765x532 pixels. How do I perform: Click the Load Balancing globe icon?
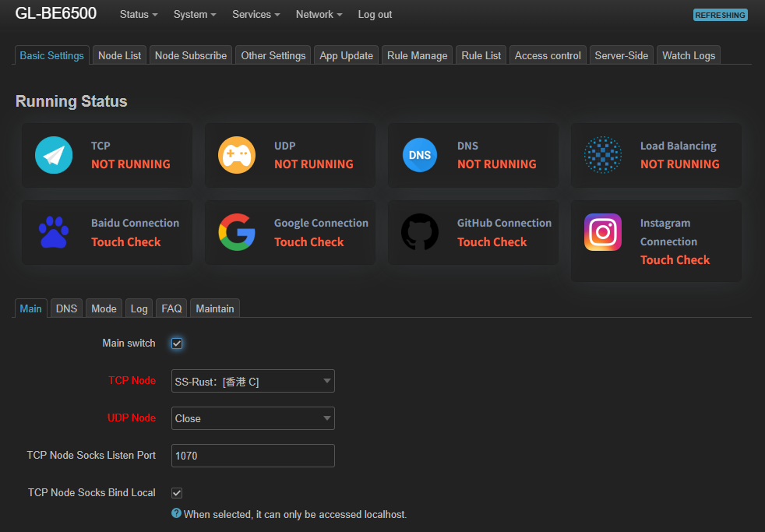(603, 155)
